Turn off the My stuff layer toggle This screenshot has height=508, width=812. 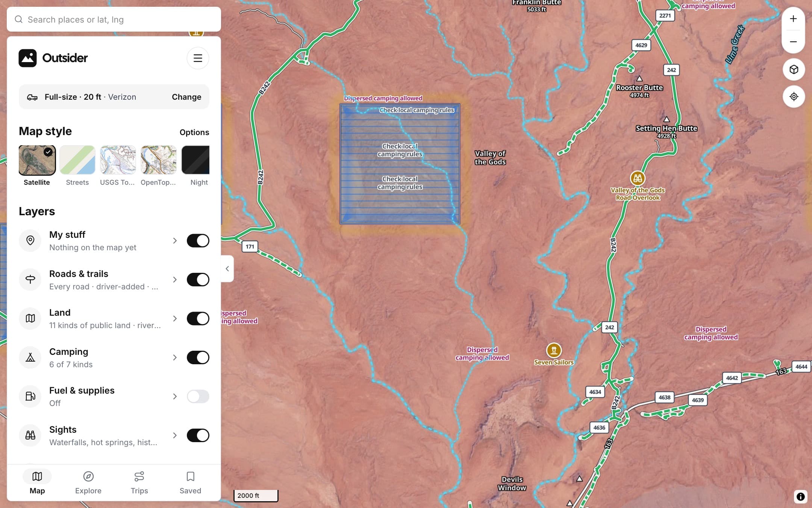pyautogui.click(x=198, y=240)
